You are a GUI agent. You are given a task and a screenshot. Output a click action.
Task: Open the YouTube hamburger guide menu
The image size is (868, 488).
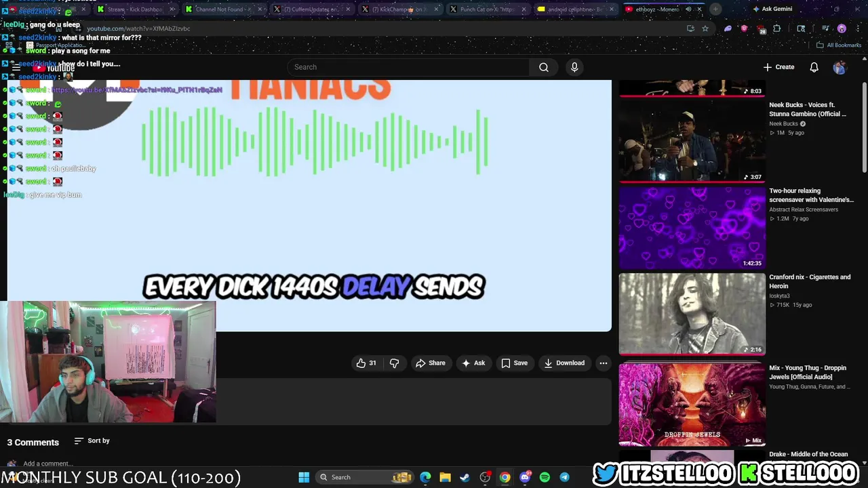click(16, 67)
